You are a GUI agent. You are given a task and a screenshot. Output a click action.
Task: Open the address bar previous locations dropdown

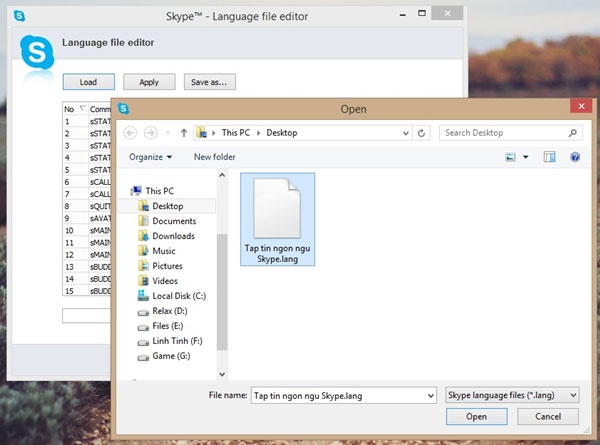click(x=406, y=133)
